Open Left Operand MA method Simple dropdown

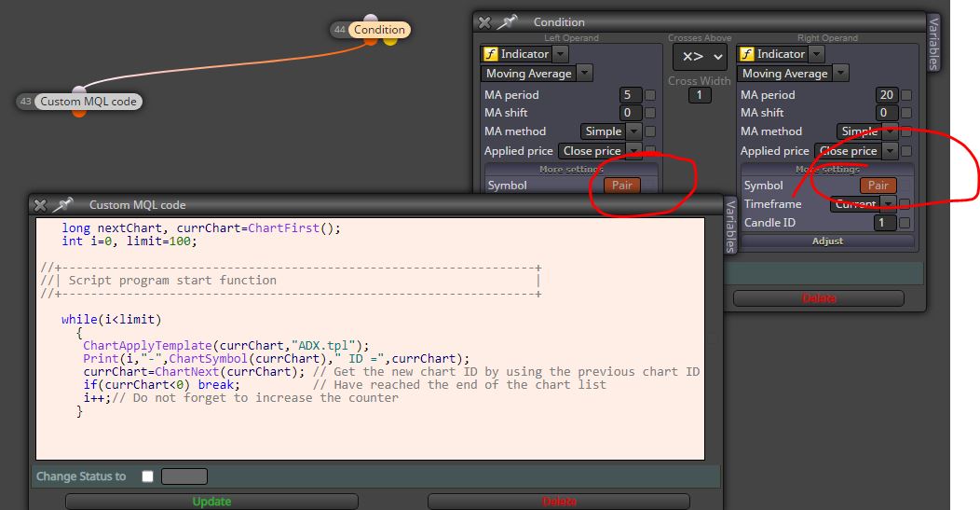tap(634, 131)
